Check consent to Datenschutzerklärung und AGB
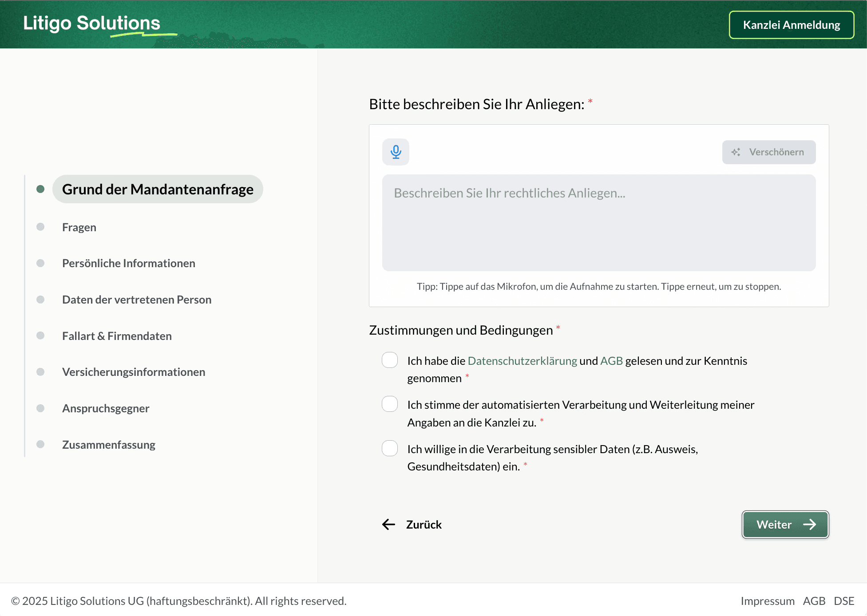Image resolution: width=867 pixels, height=616 pixels. [x=389, y=360]
